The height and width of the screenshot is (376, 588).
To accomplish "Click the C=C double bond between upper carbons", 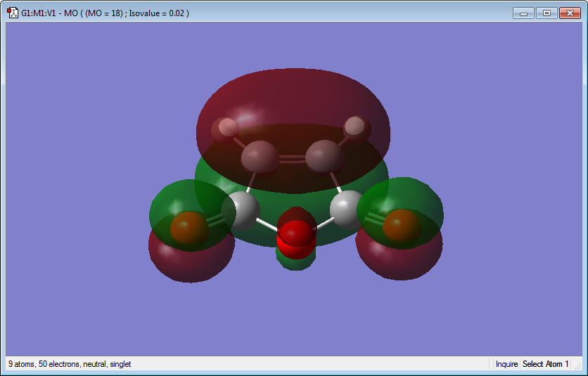I will coord(293,160).
